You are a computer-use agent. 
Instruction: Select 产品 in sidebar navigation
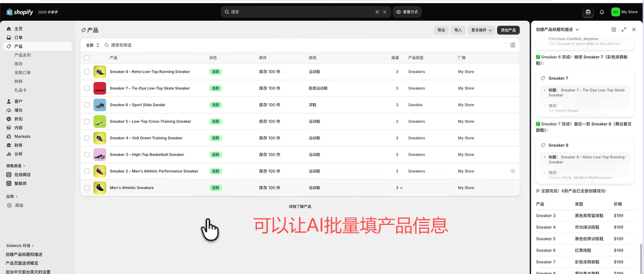[37, 46]
